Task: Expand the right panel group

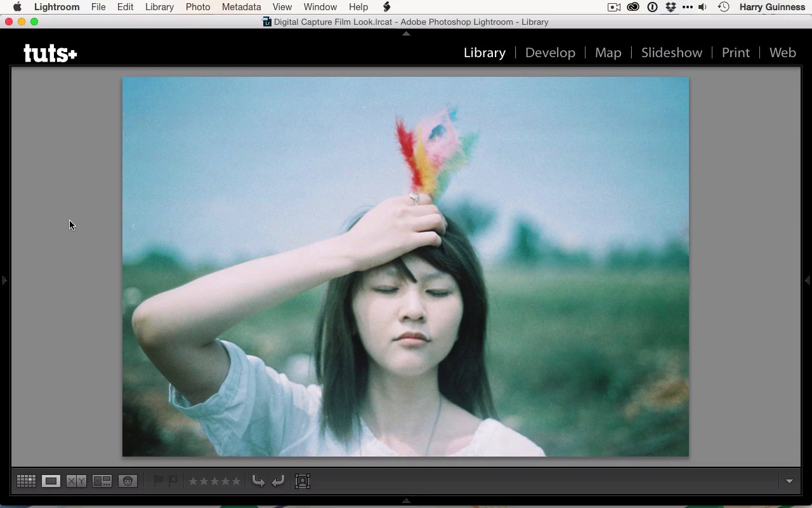Action: (x=808, y=279)
